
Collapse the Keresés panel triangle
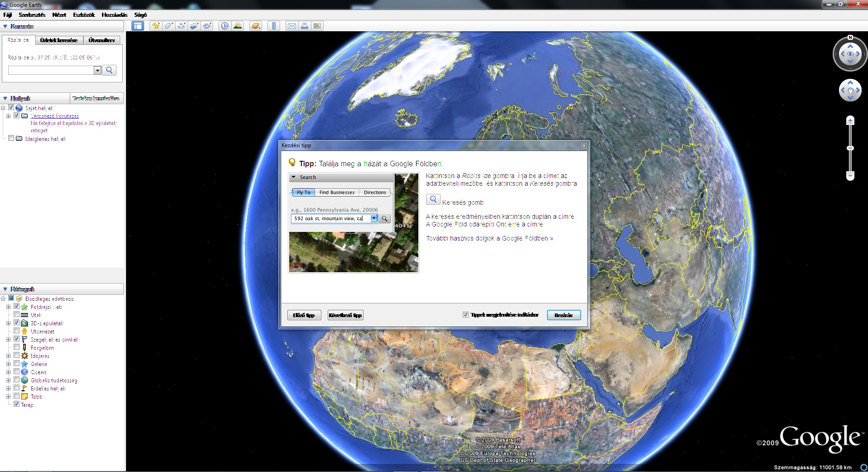[5, 26]
